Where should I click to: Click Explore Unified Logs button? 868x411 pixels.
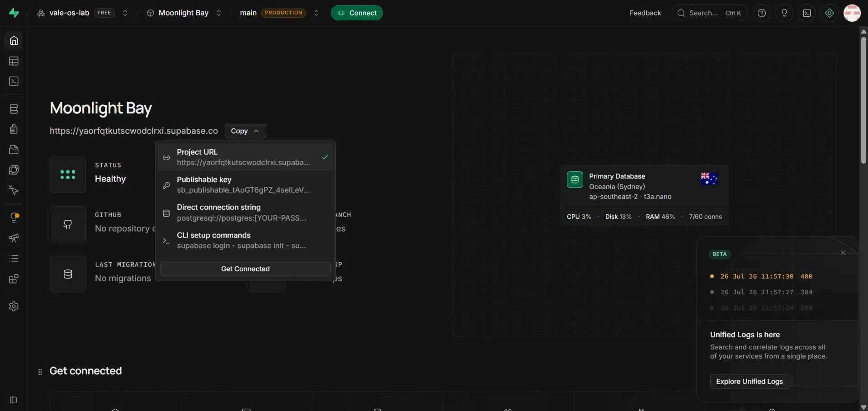[x=750, y=382]
